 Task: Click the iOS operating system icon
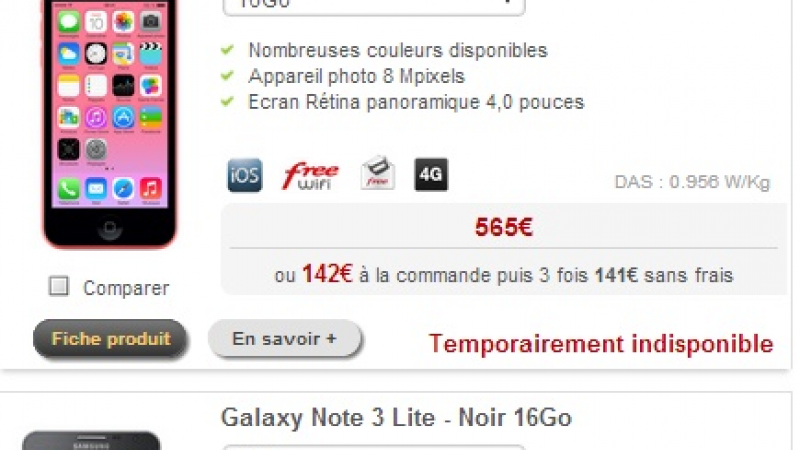tap(245, 175)
